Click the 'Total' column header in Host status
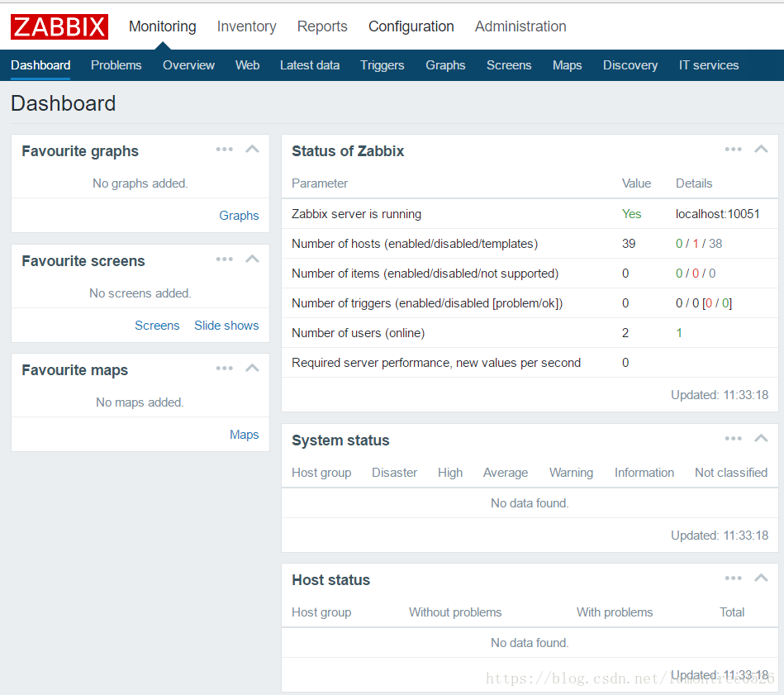Screen dimensions: 784x695 [x=732, y=612]
